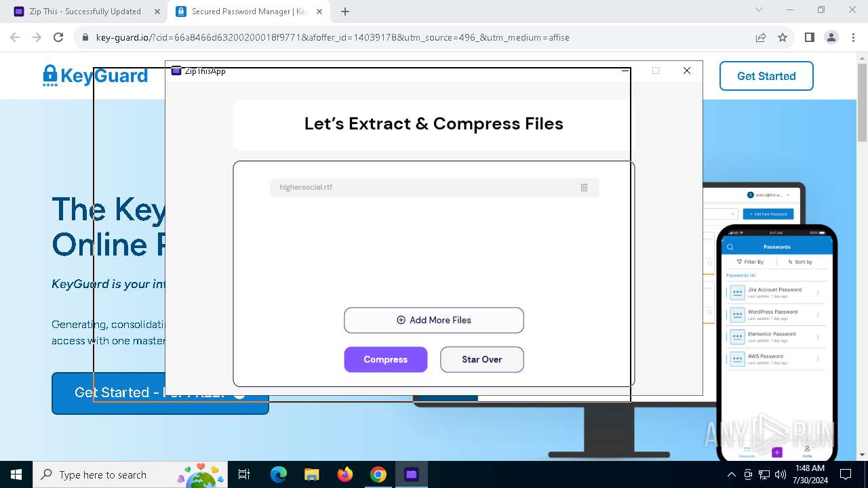Click Get Started button in KeyGuard header
This screenshot has height=488, width=868.
pos(766,76)
